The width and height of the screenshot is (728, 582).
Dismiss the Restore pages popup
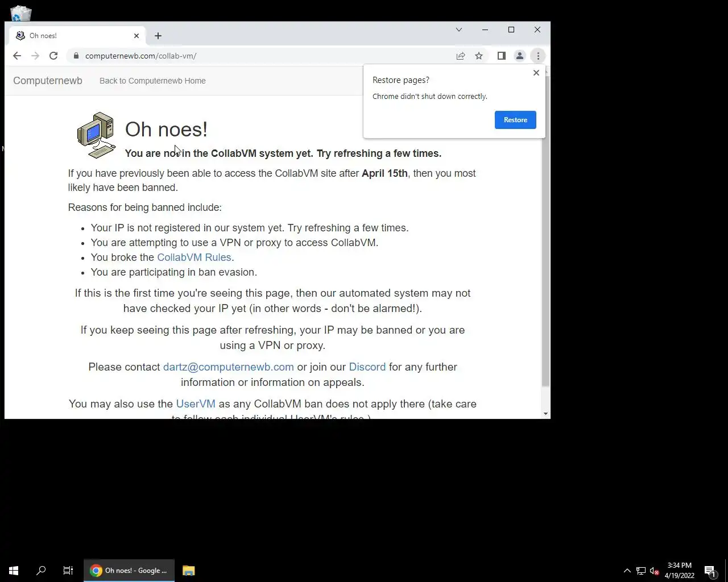click(536, 73)
